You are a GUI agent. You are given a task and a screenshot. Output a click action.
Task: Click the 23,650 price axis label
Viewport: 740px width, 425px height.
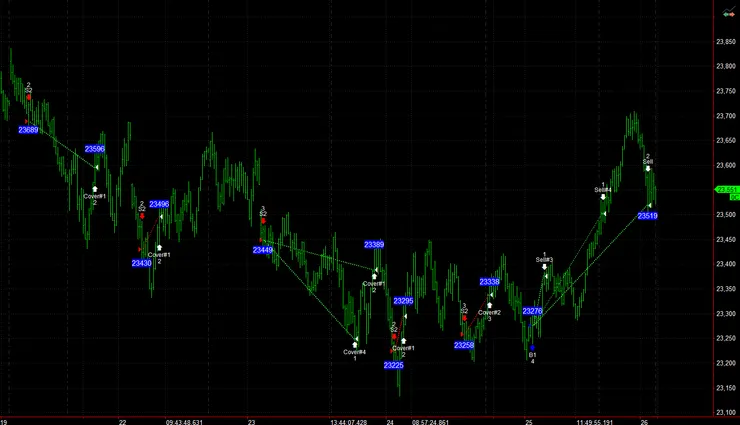pyautogui.click(x=726, y=141)
